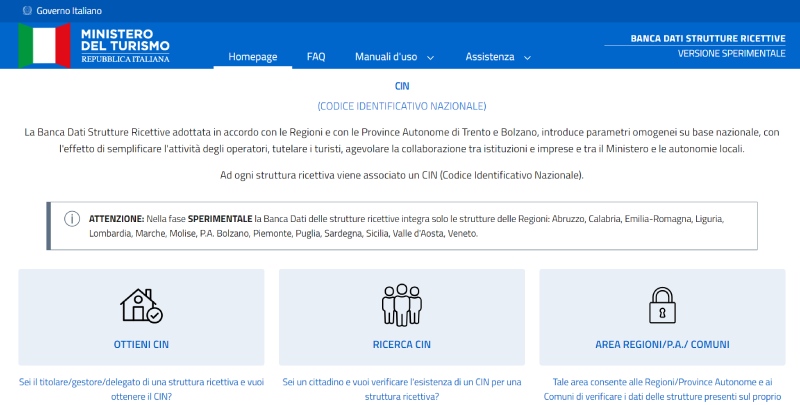Click the Ministero del Turismo title
This screenshot has height=405, width=800.
(x=125, y=45)
